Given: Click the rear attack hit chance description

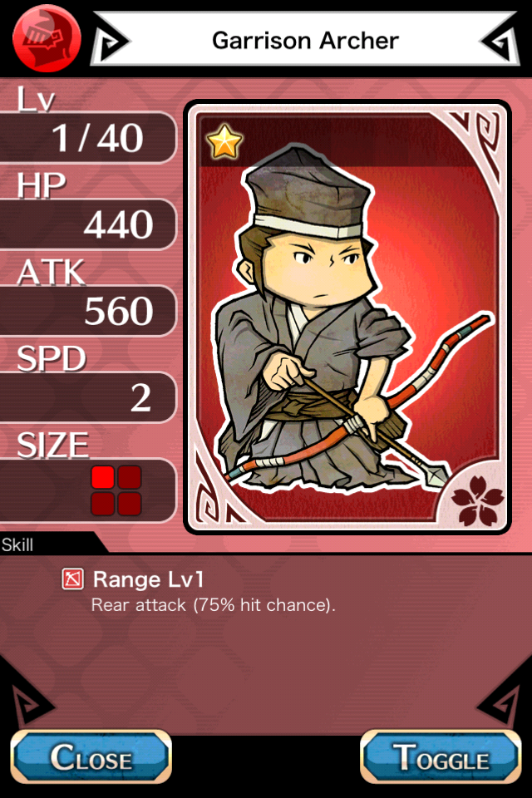Looking at the screenshot, I should (x=214, y=605).
